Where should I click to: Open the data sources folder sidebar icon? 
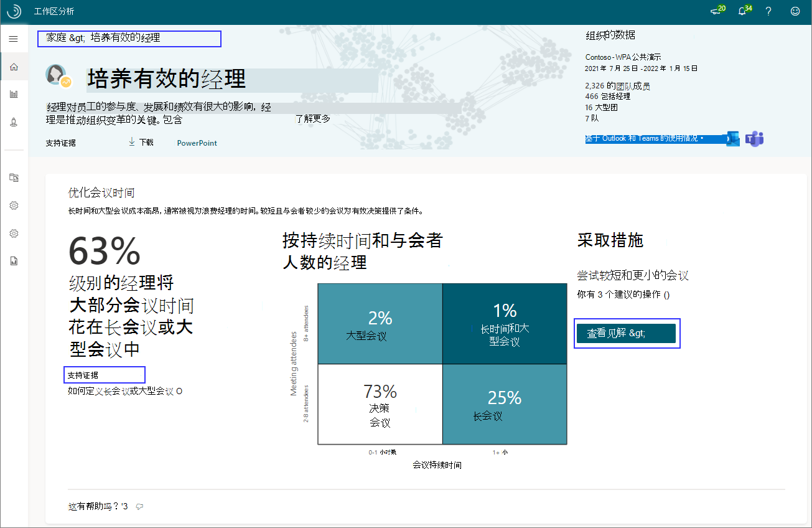[x=14, y=177]
